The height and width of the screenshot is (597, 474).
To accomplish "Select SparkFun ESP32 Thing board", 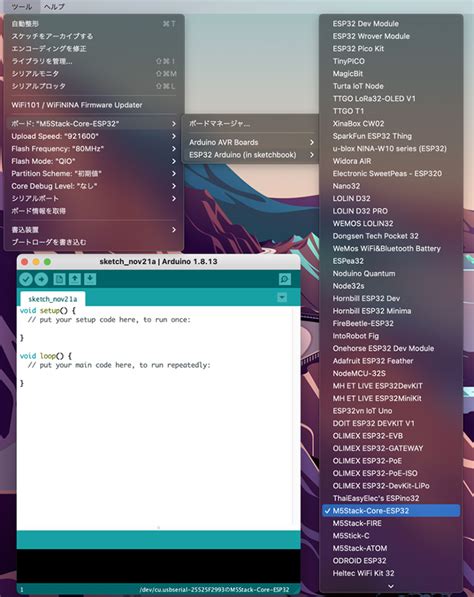I will pyautogui.click(x=391, y=136).
